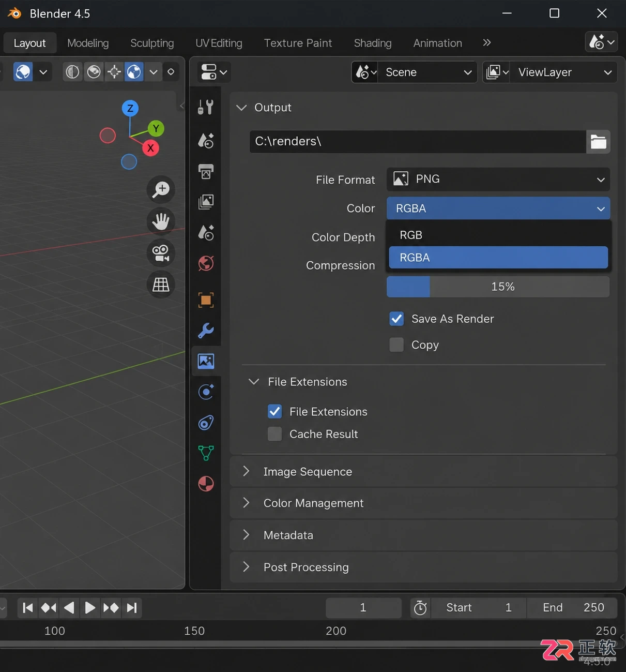626x672 pixels.
Task: Click the 15% compression slider
Action: pos(498,287)
